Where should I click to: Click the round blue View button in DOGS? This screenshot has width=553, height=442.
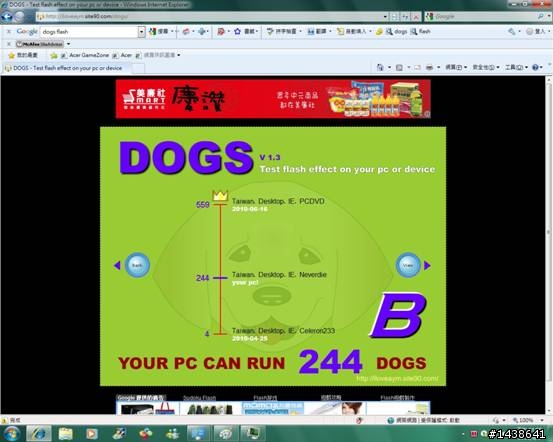point(408,265)
